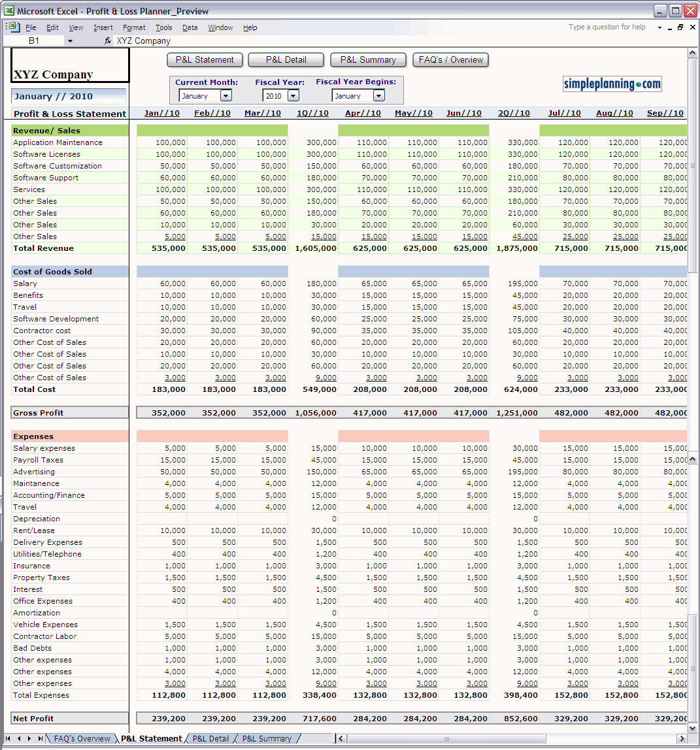This screenshot has height=750, width=700.
Task: Click the Excel workbook icon in menu bar
Action: pyautogui.click(x=12, y=27)
